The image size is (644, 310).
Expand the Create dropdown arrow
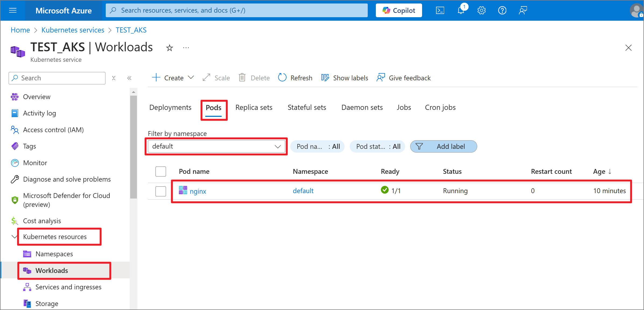point(191,78)
